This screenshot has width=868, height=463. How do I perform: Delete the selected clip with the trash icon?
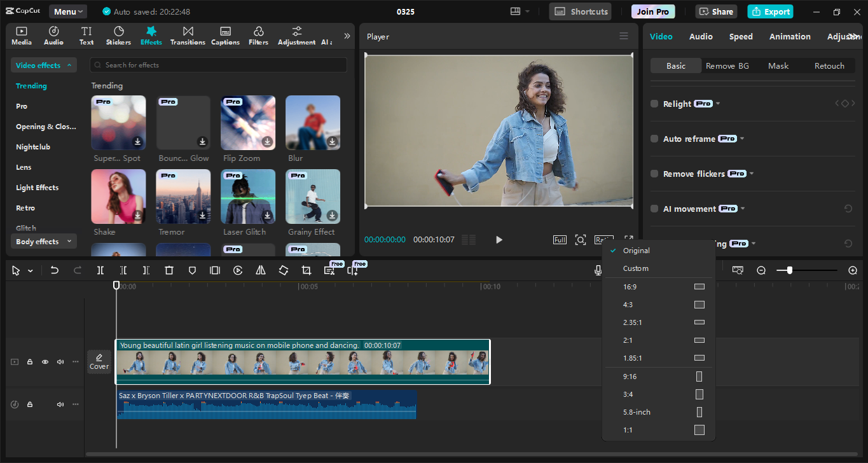pos(169,270)
